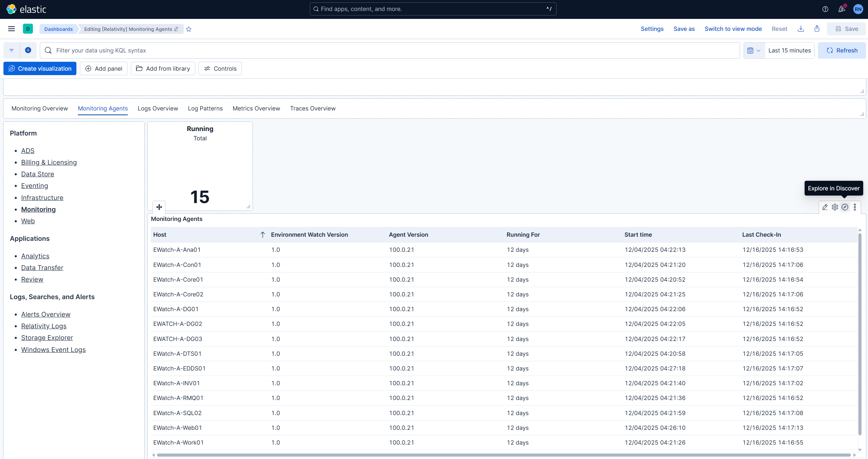Click the share dashboard icon
This screenshot has height=459, width=868.
click(x=817, y=29)
